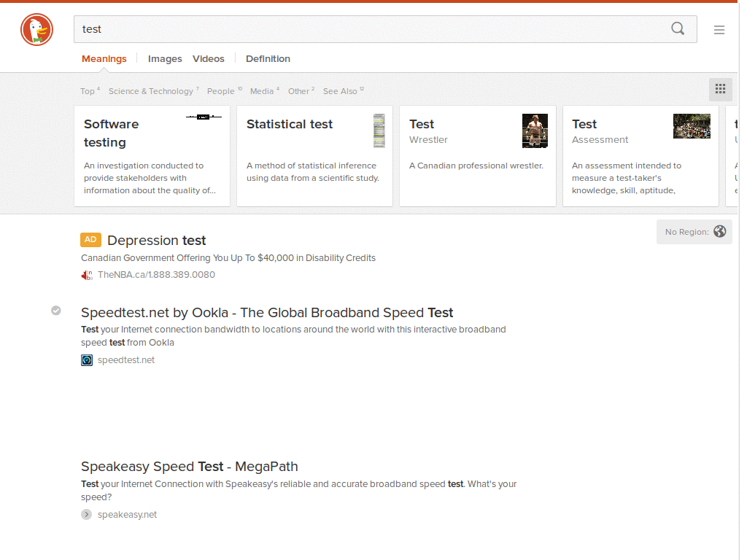Click the speedtest.net URL text

[x=125, y=360]
